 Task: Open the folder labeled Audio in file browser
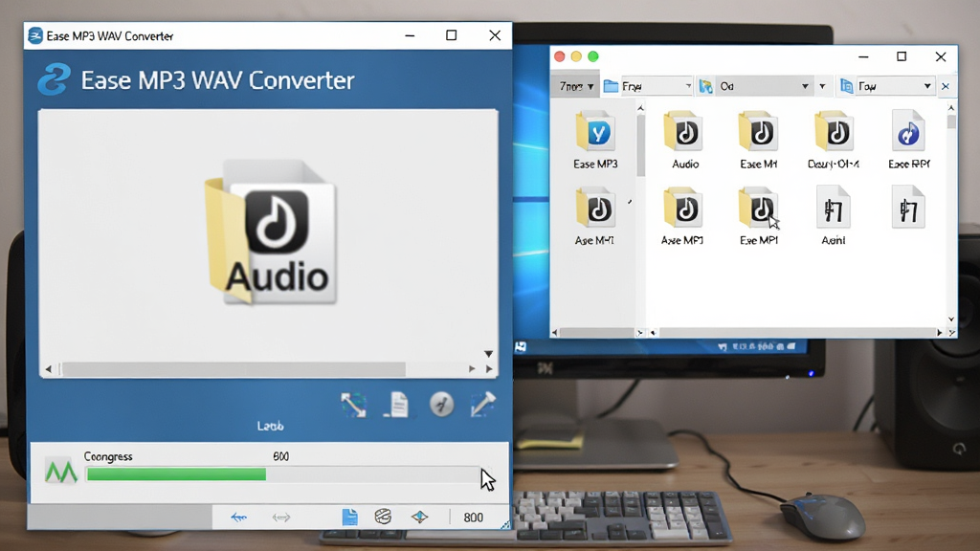pyautogui.click(x=683, y=132)
